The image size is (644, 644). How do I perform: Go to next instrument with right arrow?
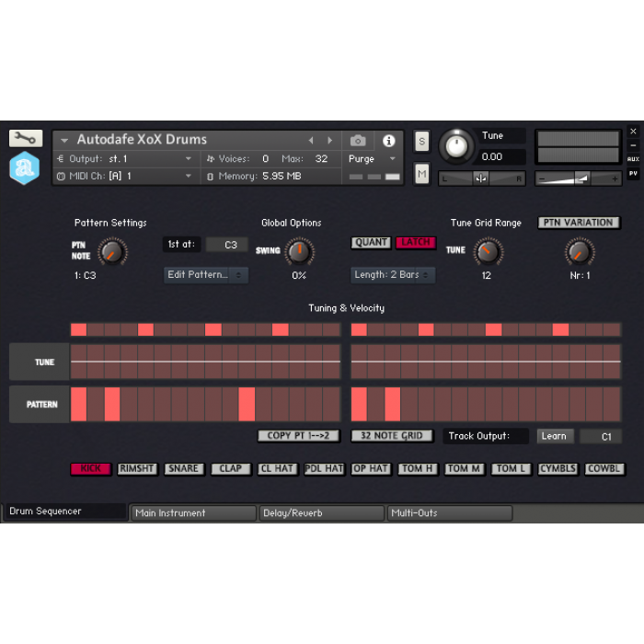coord(329,141)
